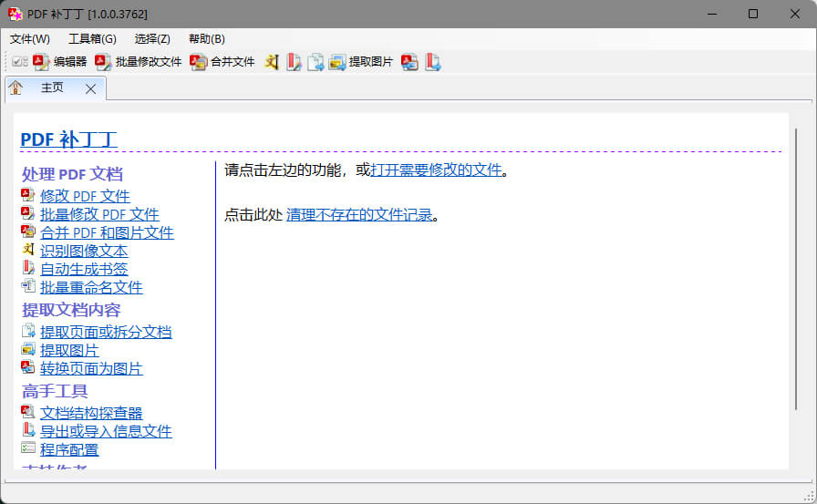
Task: Open the 提取图片 link in left panel
Action: [x=69, y=350]
